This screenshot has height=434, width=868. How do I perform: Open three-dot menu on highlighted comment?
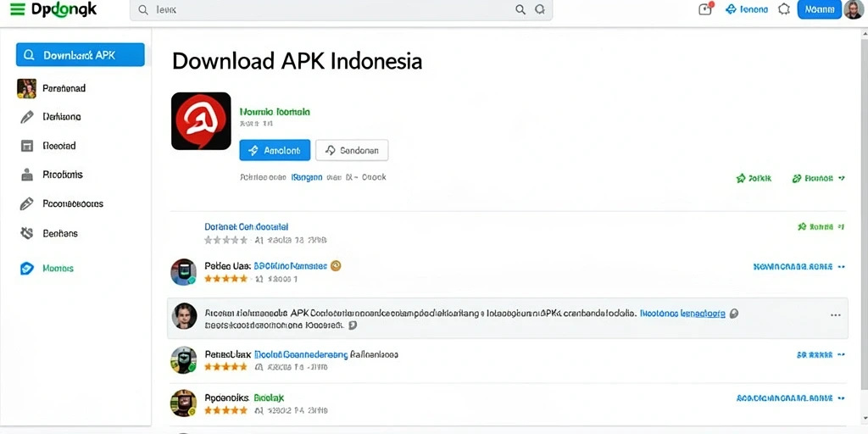click(835, 315)
